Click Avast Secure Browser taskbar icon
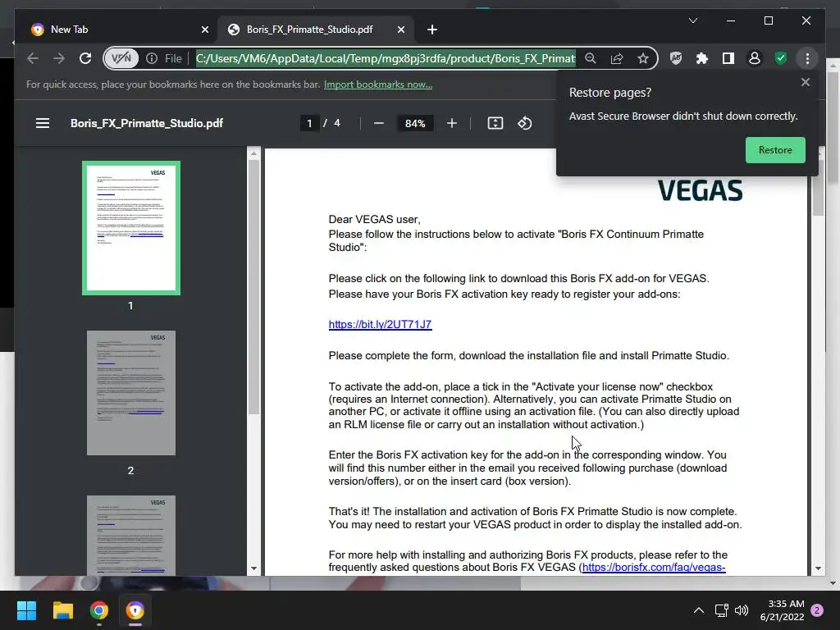 pyautogui.click(x=135, y=610)
